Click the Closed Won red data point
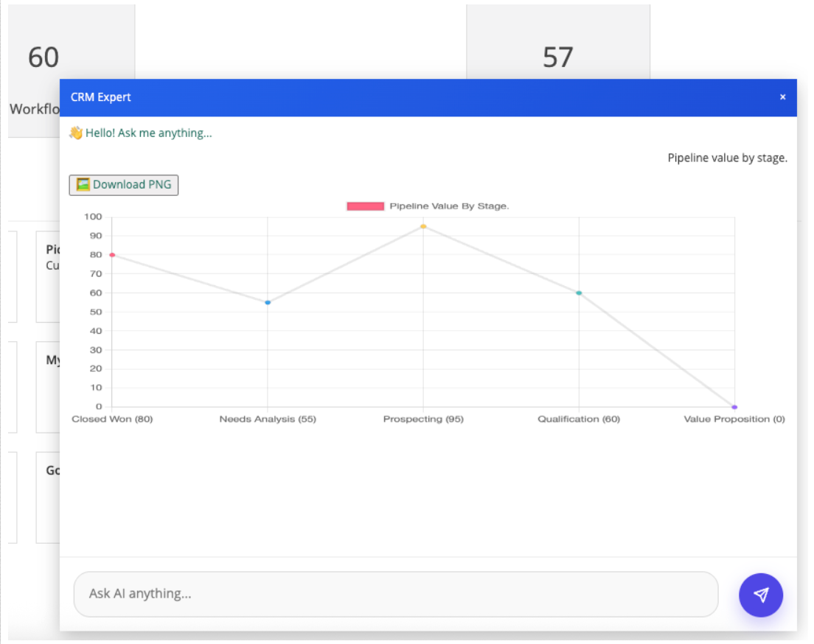Screen dimensions: 814x644 pyautogui.click(x=112, y=255)
